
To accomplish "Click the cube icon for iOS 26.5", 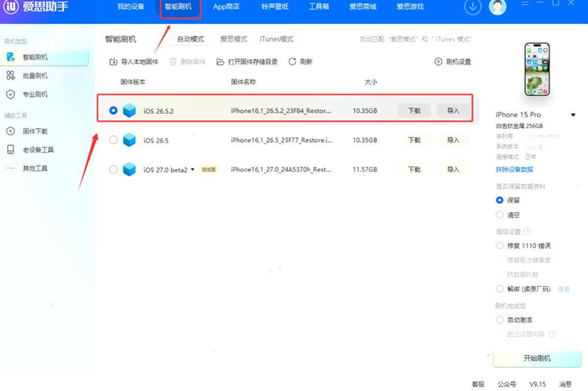I will click(129, 140).
